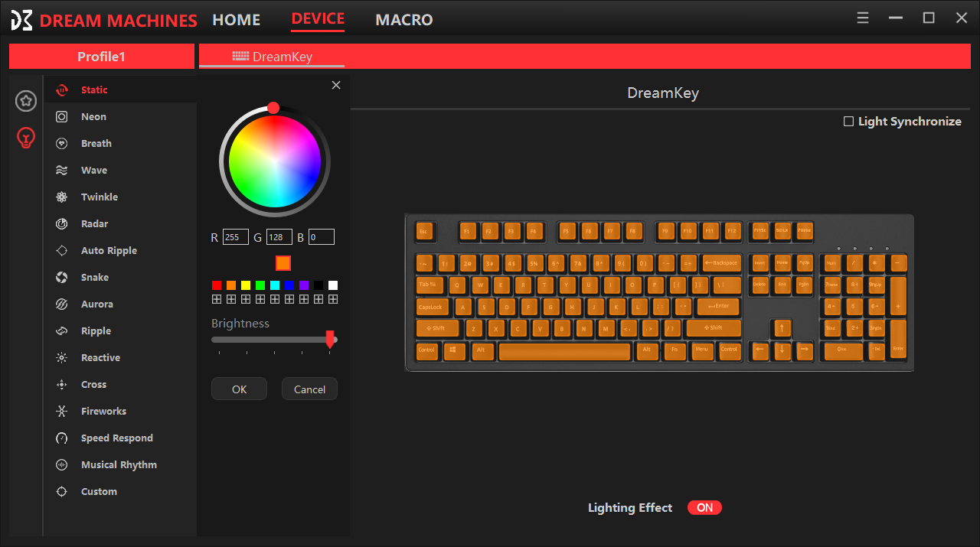The width and height of the screenshot is (980, 547).
Task: Select the Speed Respond effect icon
Action: 62,438
